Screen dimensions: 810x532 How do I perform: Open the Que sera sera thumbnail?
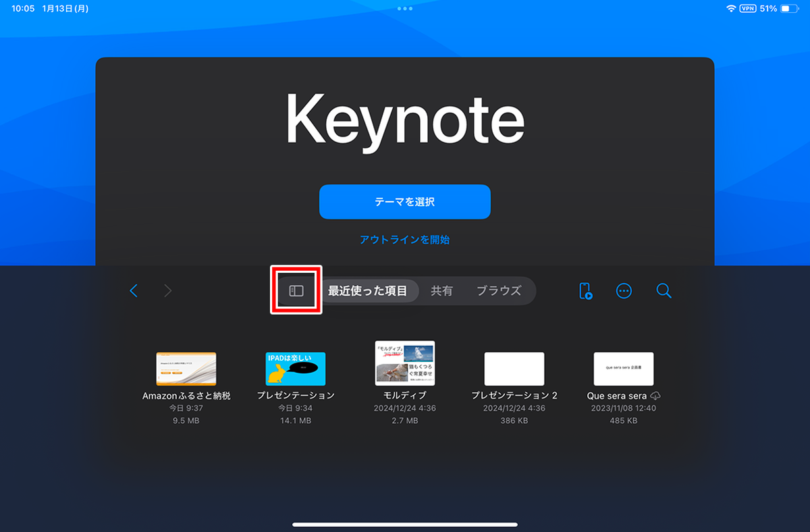tap(624, 369)
